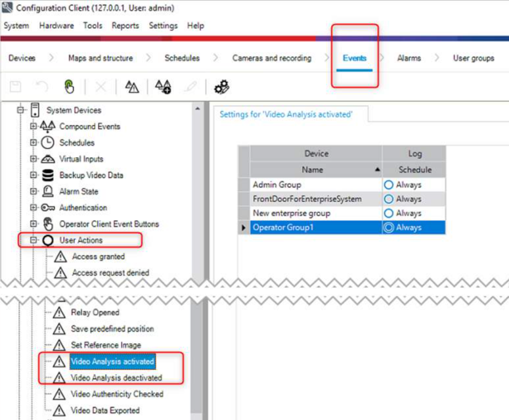Open the gears settings icon in toolbar

(221, 87)
